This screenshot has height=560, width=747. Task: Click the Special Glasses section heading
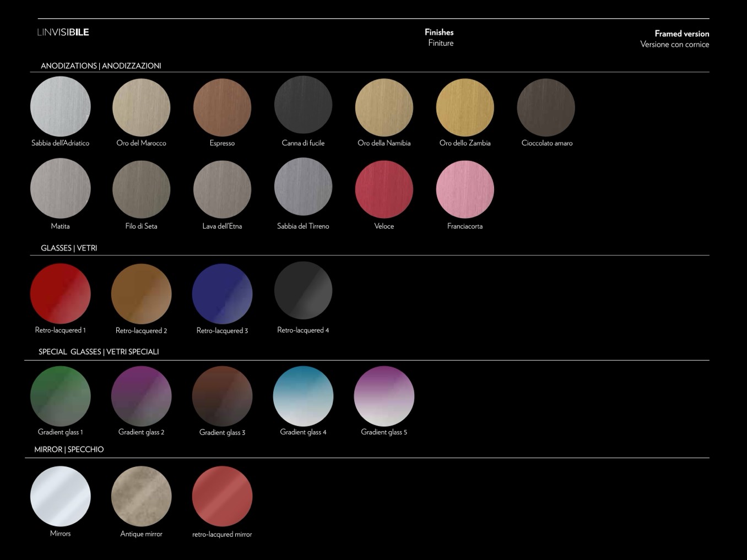tap(99, 351)
